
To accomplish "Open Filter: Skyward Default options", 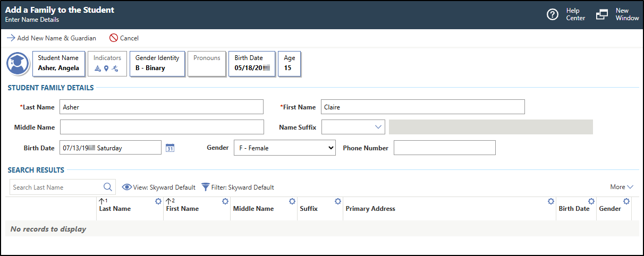I will pos(238,187).
